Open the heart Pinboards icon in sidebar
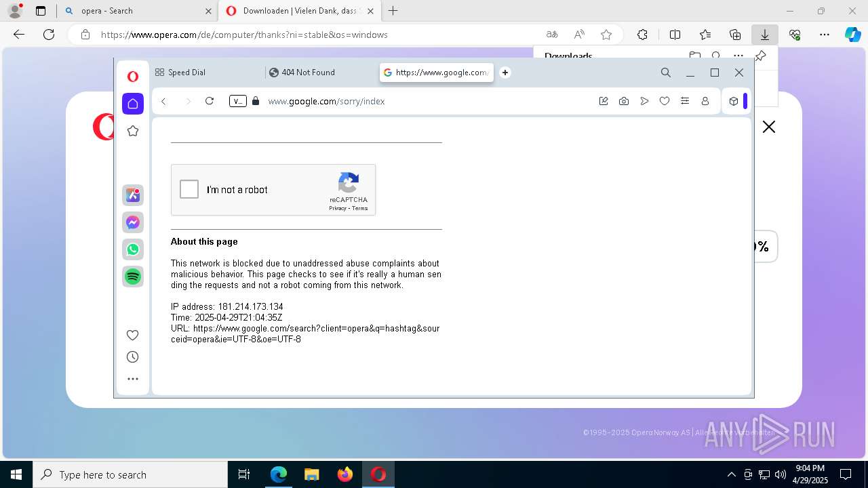868x488 pixels. (x=133, y=335)
